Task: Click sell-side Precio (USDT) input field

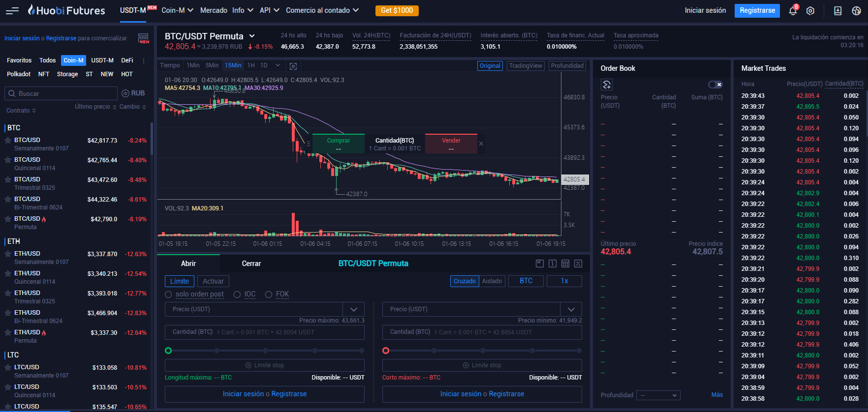Action: pos(471,309)
